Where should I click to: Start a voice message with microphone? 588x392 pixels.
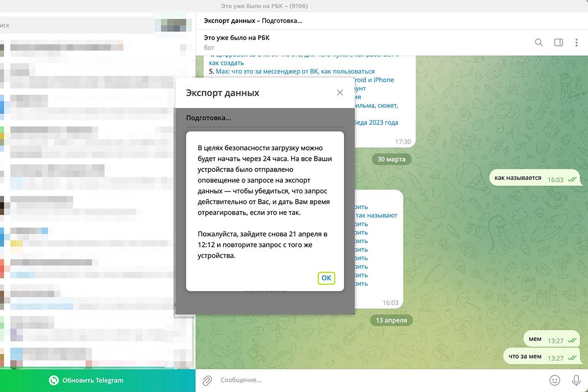576,380
